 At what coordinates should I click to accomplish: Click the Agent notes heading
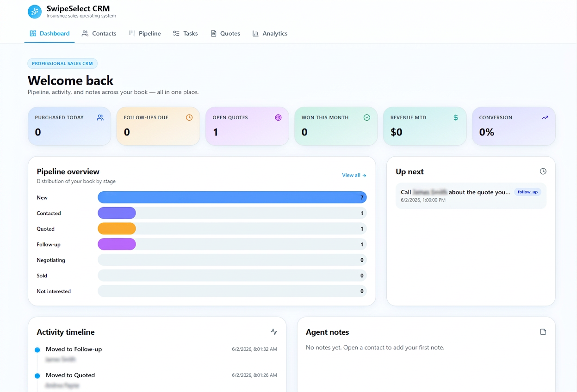(x=328, y=332)
